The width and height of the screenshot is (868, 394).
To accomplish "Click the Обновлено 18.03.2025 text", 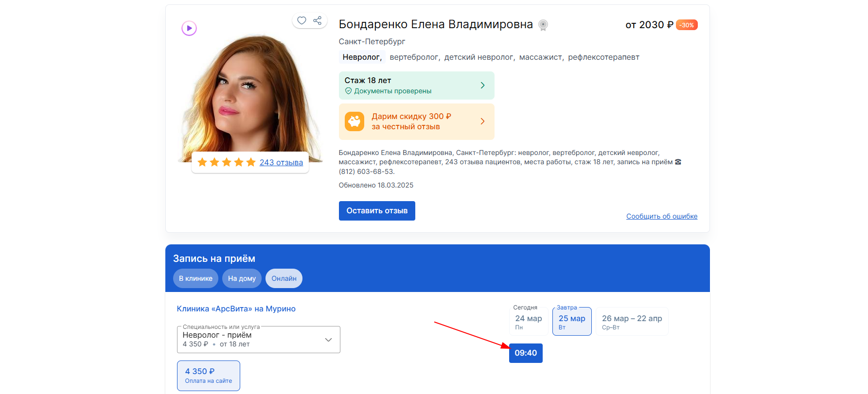I will (376, 185).
